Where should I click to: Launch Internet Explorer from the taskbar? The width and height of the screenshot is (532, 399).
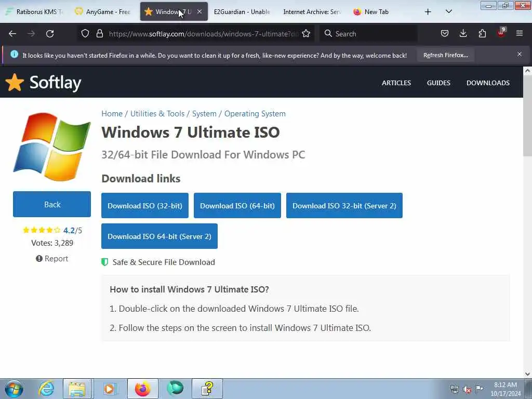click(x=46, y=389)
